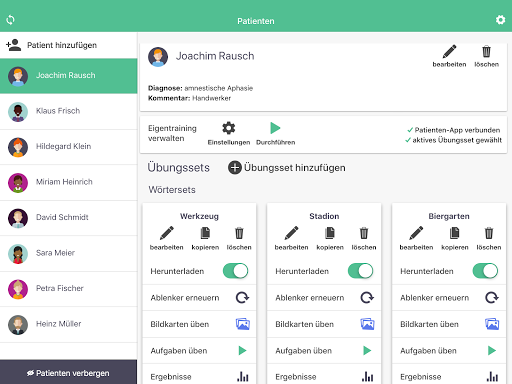Start Aufgaben üben for Werkzeug
Image resolution: width=512 pixels, height=384 pixels.
(242, 350)
